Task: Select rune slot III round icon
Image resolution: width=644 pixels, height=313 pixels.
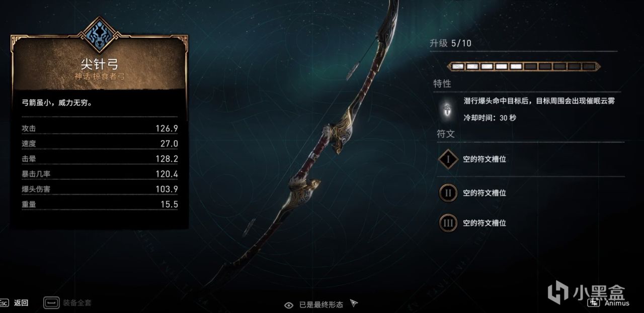Action: pos(448,223)
